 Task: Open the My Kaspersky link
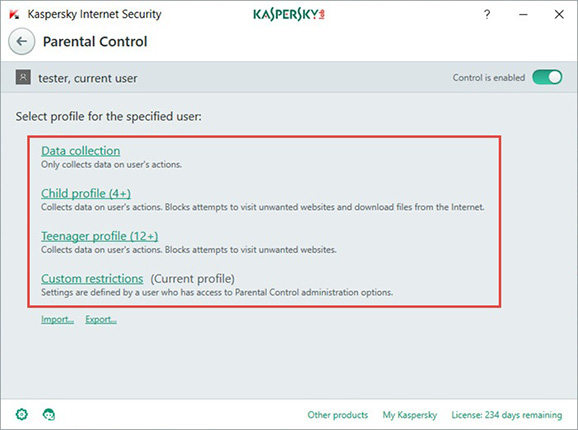pos(410,415)
